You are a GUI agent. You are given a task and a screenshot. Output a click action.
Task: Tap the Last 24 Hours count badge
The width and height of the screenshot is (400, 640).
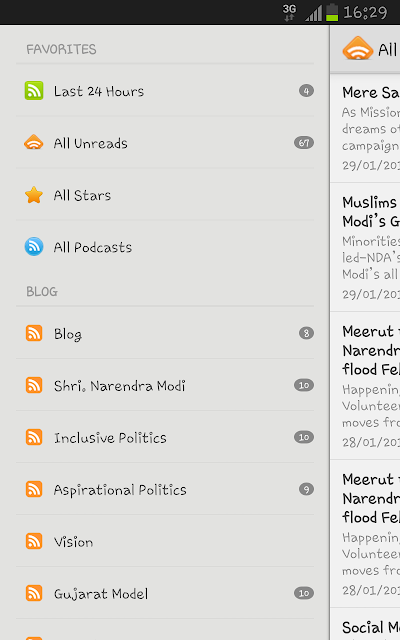click(306, 91)
